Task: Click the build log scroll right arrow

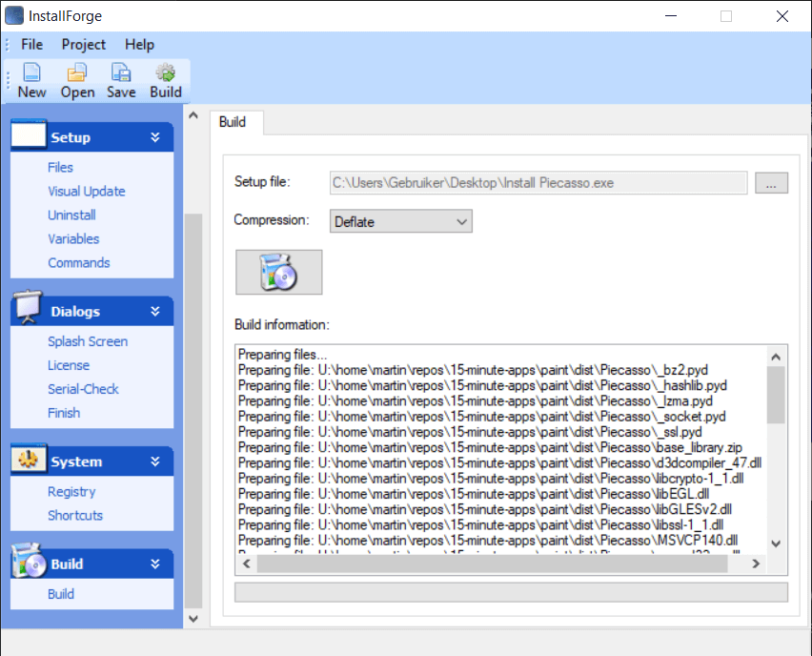Action: pyautogui.click(x=756, y=564)
